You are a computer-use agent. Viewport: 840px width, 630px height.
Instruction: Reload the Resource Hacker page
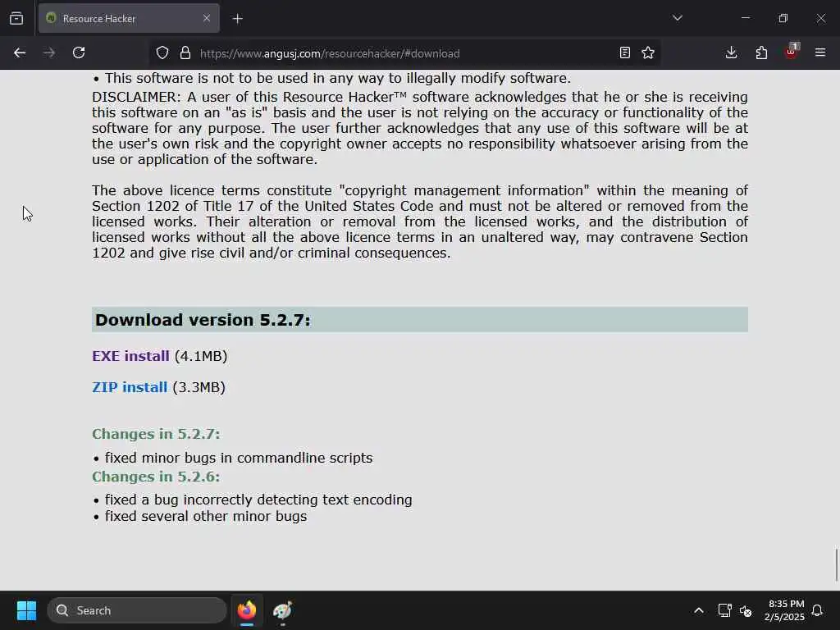pyautogui.click(x=79, y=53)
